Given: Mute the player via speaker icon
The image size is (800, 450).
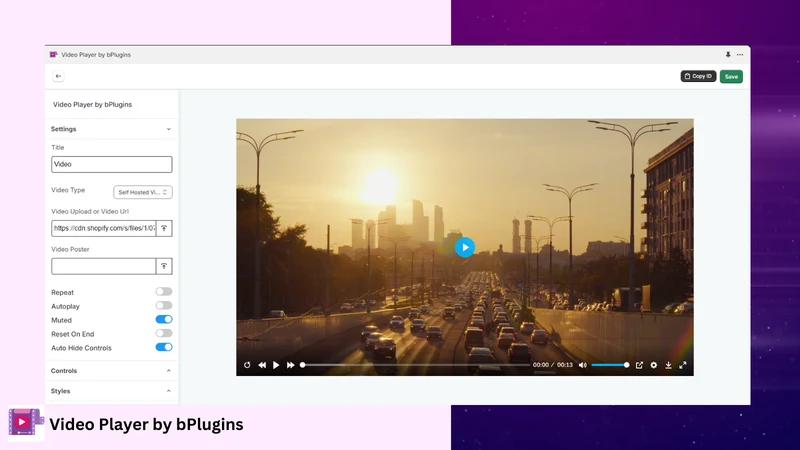Looking at the screenshot, I should (583, 365).
